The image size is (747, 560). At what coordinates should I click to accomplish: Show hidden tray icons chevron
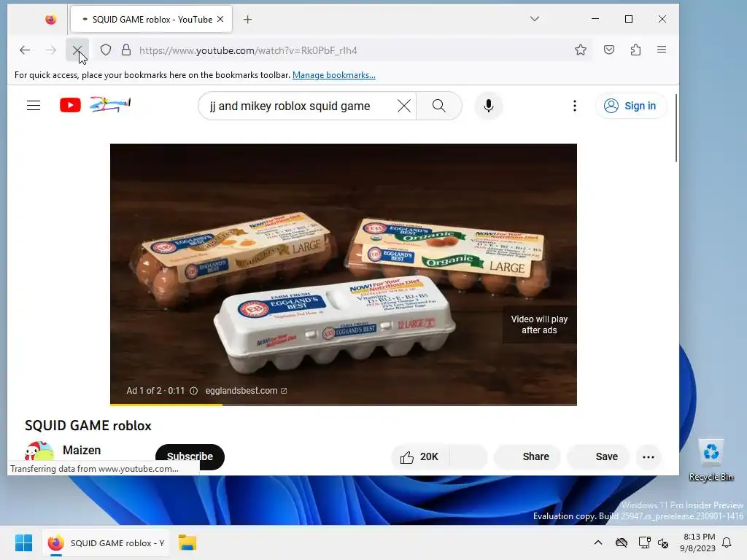598,542
